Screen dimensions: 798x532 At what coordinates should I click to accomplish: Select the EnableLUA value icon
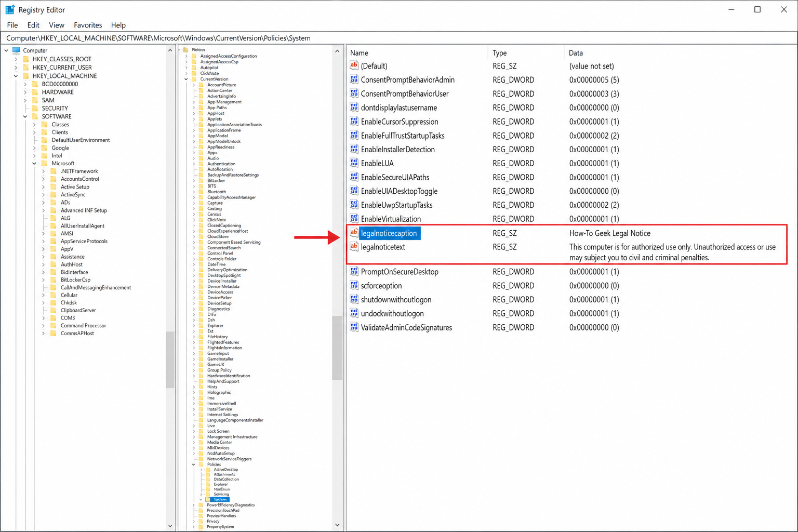tap(354, 163)
